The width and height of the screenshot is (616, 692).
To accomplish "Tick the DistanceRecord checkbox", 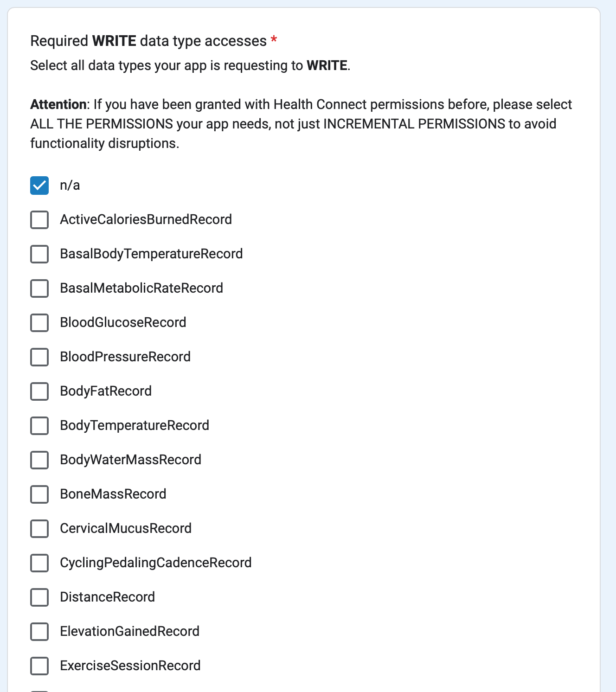I will [39, 597].
